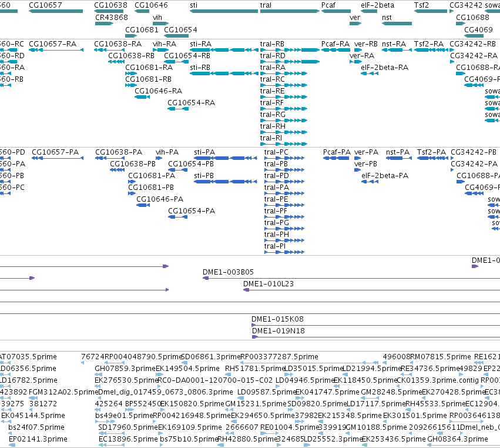The height and width of the screenshot is (448, 500).
Task: Open transcript CG10681-RB
Action: (131, 85)
